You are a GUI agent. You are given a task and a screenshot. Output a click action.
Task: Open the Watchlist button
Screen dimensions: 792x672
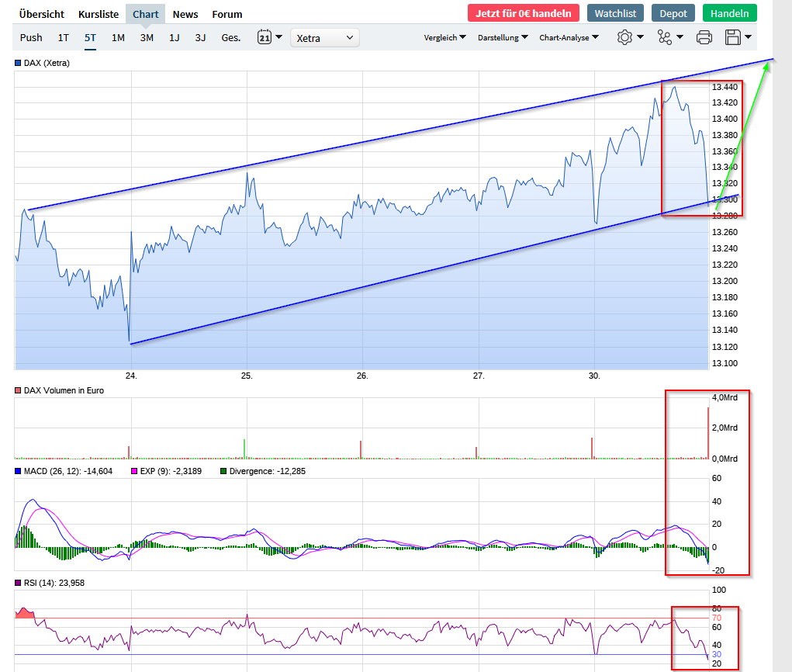point(615,13)
